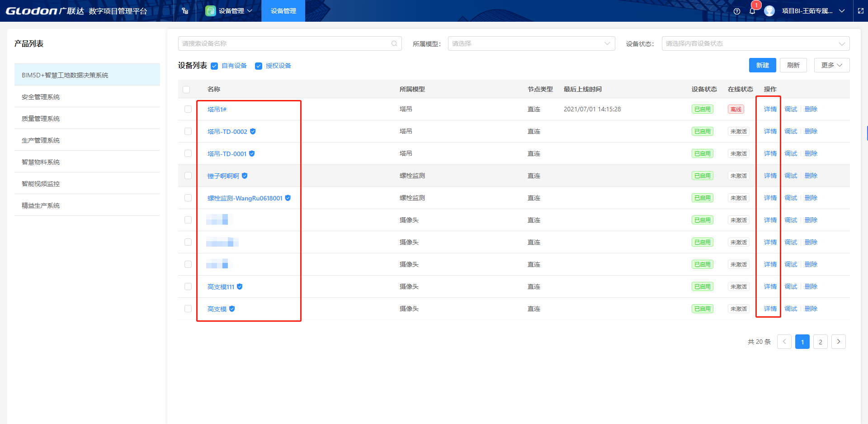The width and height of the screenshot is (868, 424).
Task: Open the 所属模型 dropdown
Action: click(531, 43)
